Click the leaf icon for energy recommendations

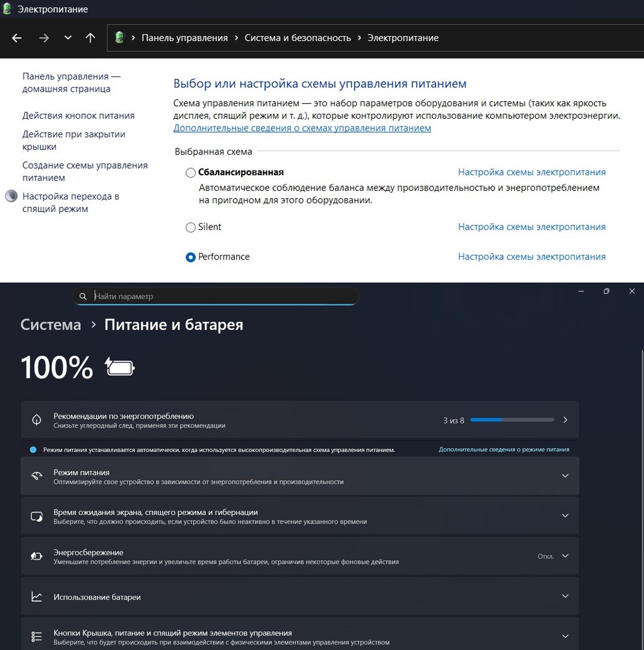37,420
